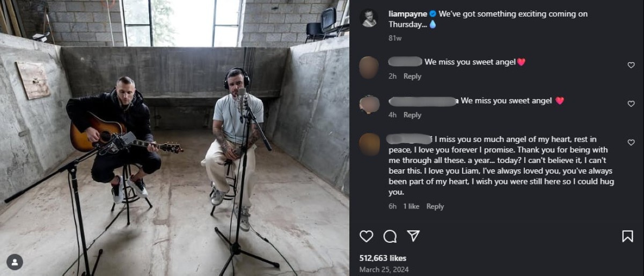Open comments with the speech bubble icon
644x276 pixels.
point(390,236)
